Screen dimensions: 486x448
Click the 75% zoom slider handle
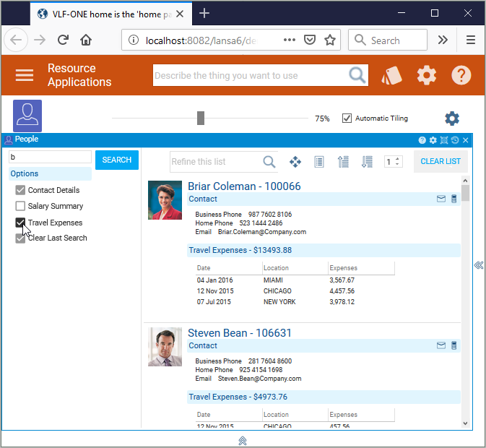click(201, 119)
